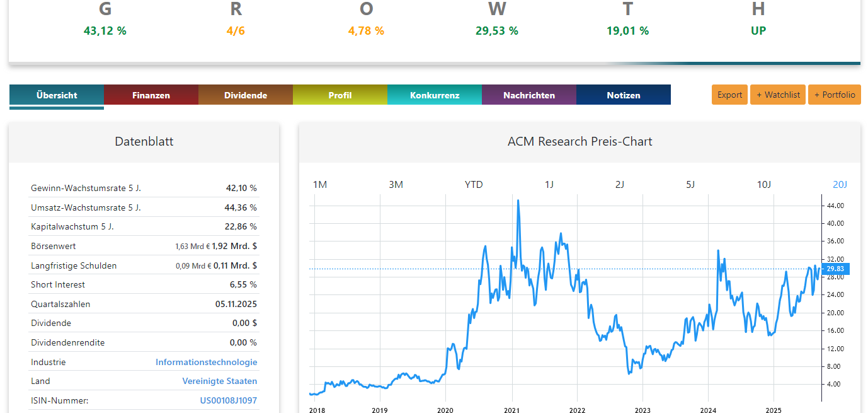Click the debt value 0,11 Mrd. $
The image size is (868, 413).
[235, 265]
